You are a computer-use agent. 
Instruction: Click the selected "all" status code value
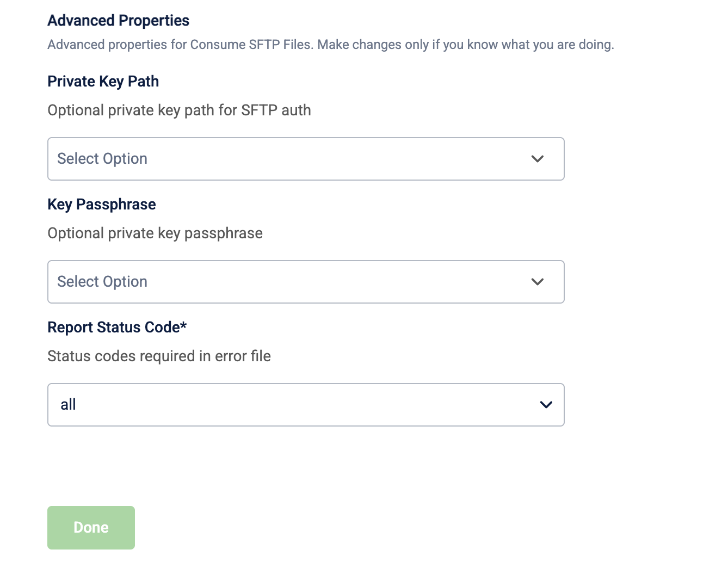coord(69,405)
